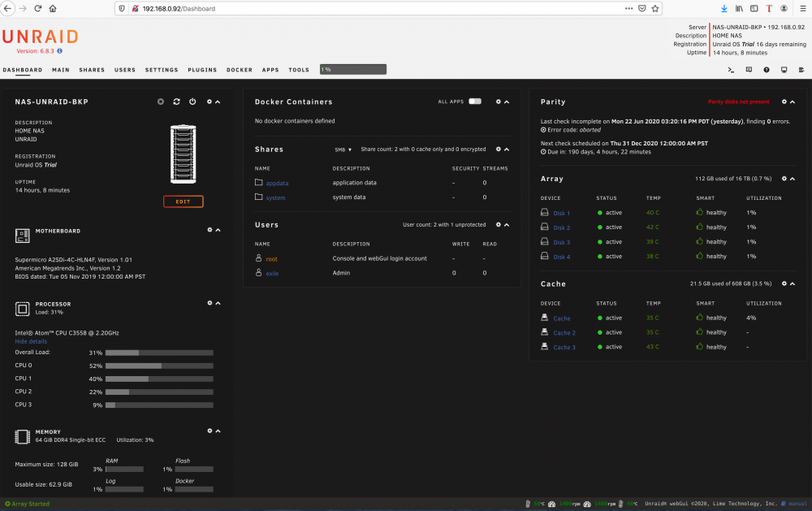The width and height of the screenshot is (812, 511).
Task: Open Parity section gear settings
Action: (784, 102)
